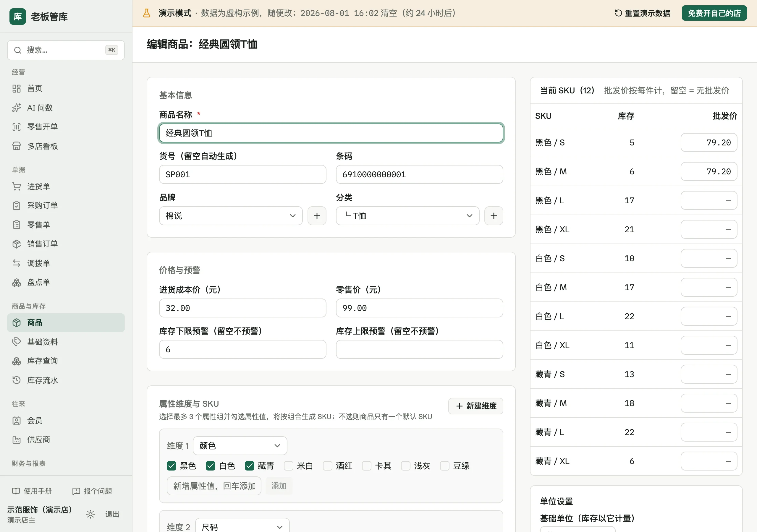Open AI 问数 sparkle icon
Image resolution: width=757 pixels, height=532 pixels.
[x=17, y=108]
